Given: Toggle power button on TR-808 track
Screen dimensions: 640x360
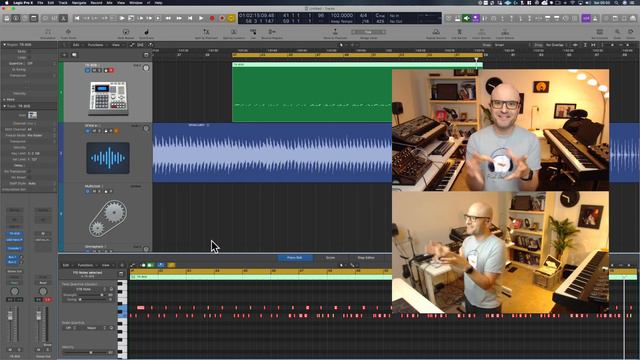Looking at the screenshot, I should click(87, 70).
